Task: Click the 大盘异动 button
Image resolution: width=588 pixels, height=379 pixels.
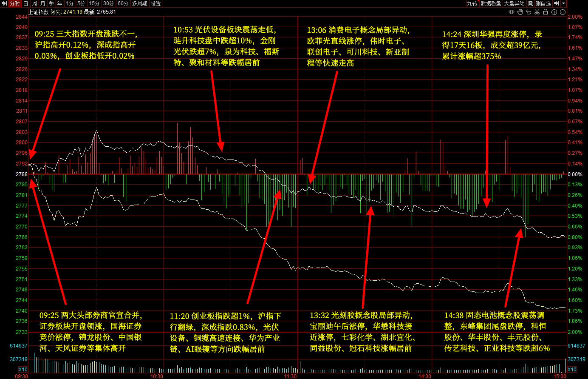Action: coord(514,3)
